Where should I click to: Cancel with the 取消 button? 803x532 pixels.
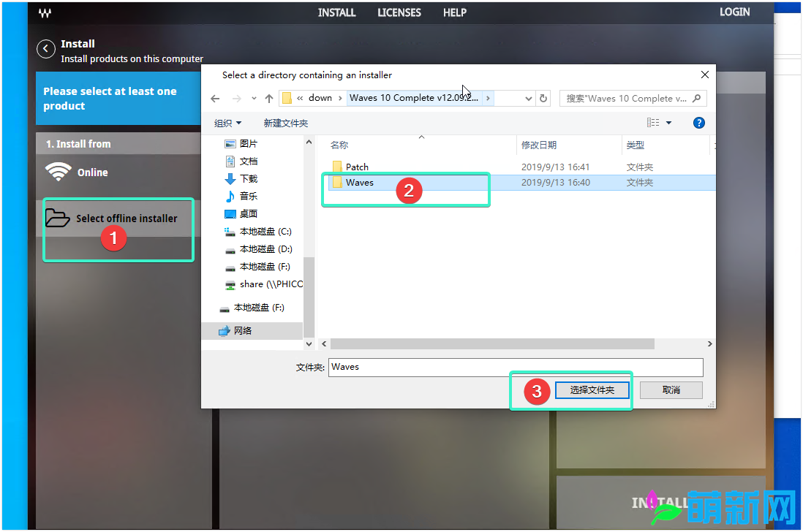671,389
